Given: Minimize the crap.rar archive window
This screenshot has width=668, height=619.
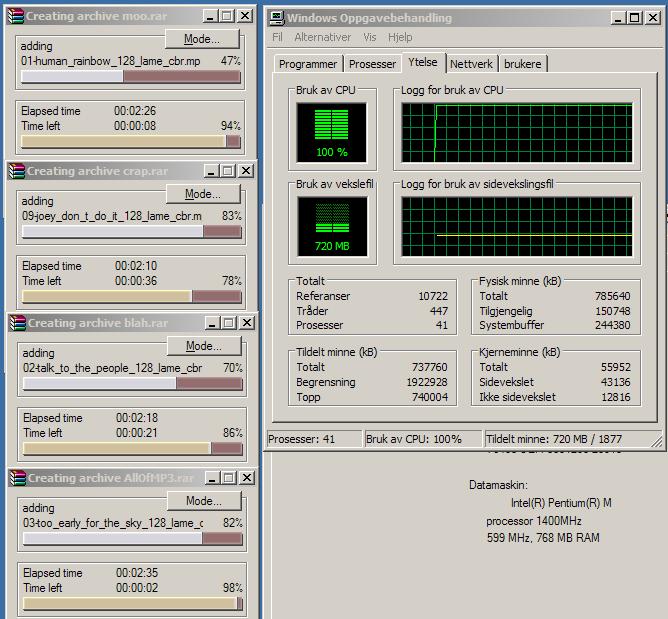Looking at the screenshot, I should tap(211, 171).
